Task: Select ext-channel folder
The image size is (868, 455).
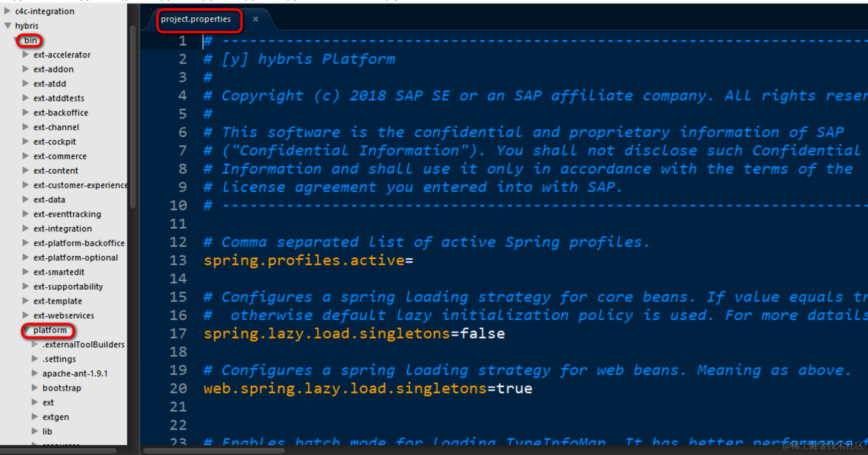Action: tap(56, 127)
